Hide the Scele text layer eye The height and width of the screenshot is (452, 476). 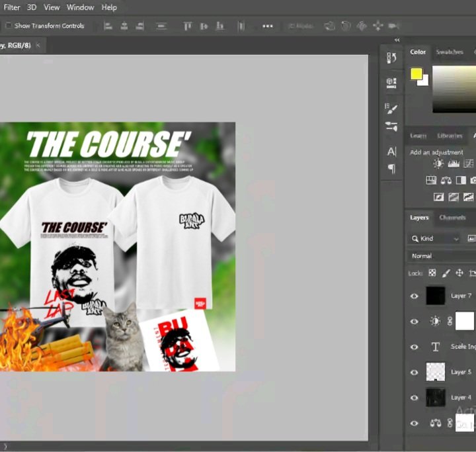(x=414, y=347)
